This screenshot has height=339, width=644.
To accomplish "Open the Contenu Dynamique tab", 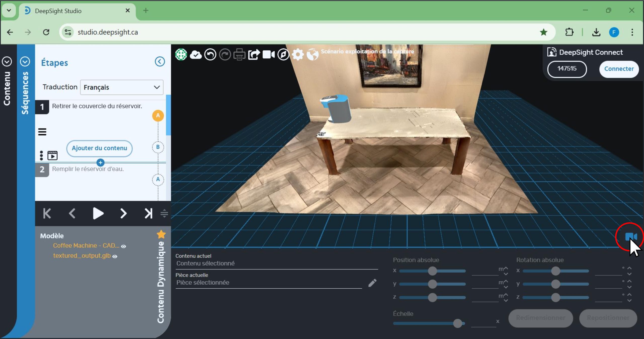I will (160, 282).
